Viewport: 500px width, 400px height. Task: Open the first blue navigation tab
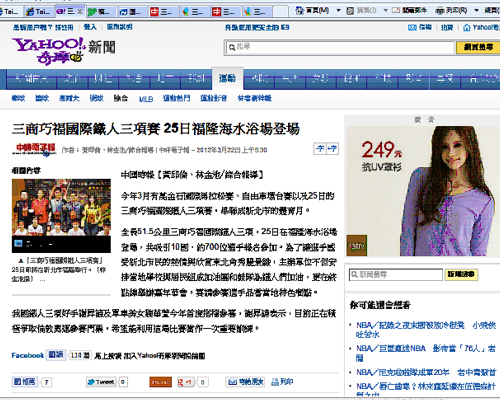pos(32,79)
